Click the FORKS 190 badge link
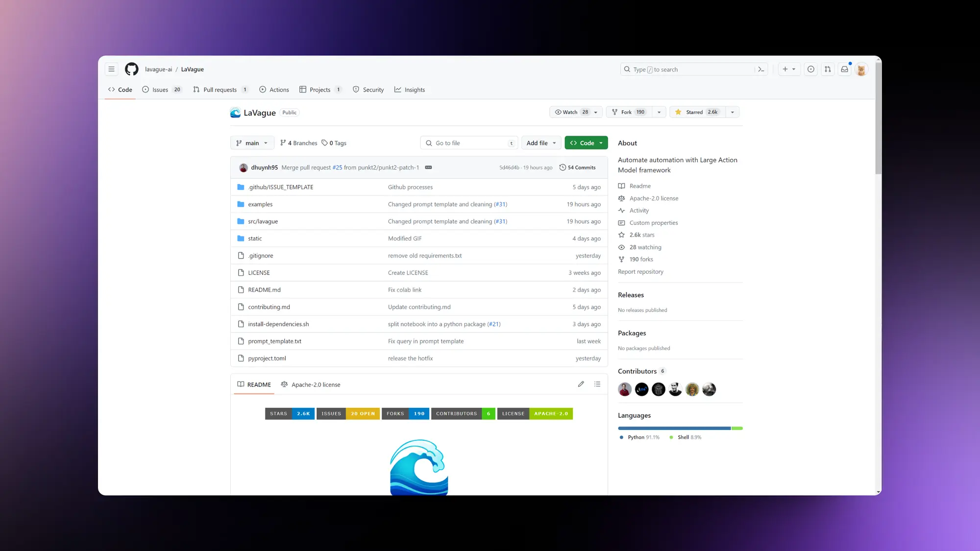980x551 pixels. click(405, 413)
